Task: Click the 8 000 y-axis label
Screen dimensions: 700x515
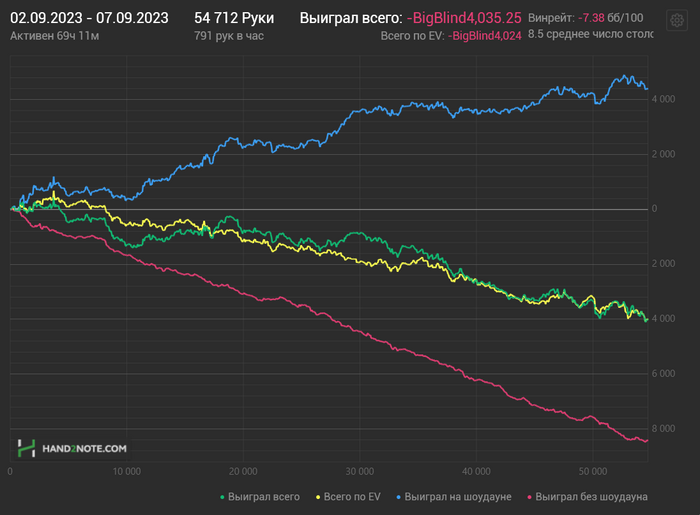Action: [663, 429]
